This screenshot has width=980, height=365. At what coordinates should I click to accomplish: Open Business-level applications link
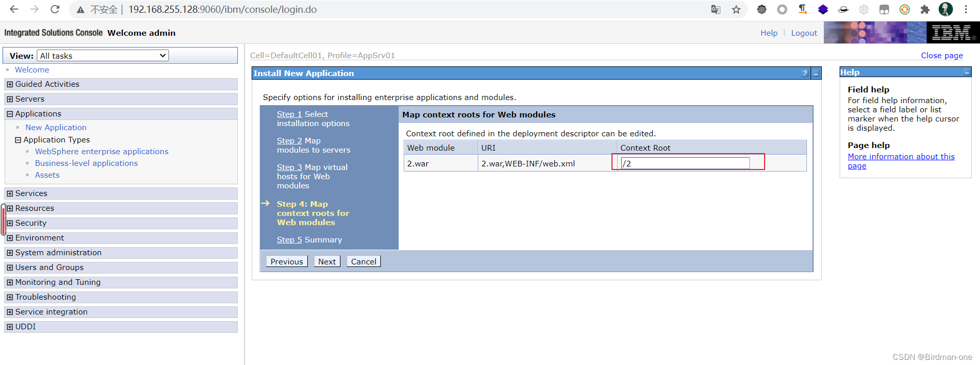[86, 163]
